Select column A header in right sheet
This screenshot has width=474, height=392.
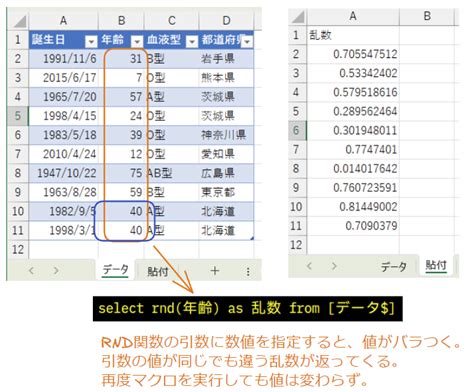click(x=353, y=16)
